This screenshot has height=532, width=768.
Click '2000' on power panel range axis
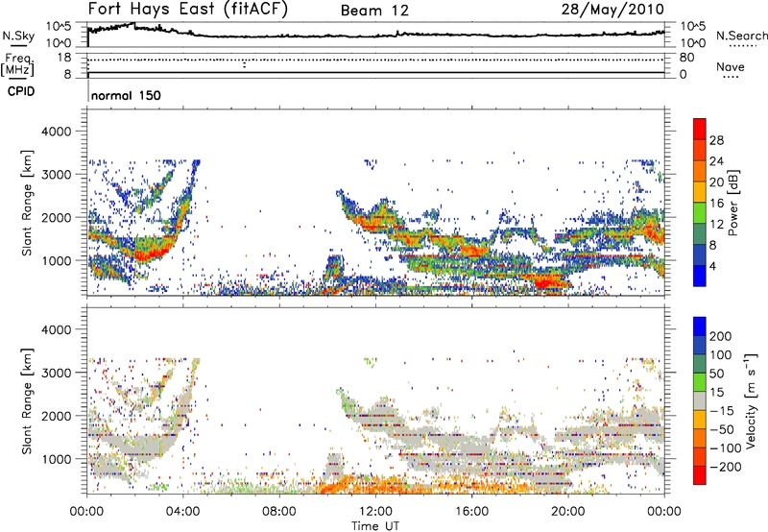56,217
